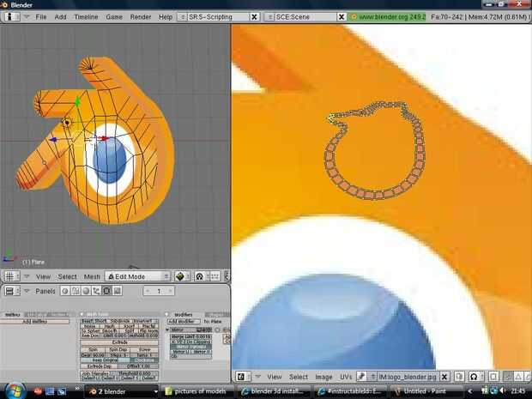Screen dimensions: 532x399
Task: Open the Mesh menu in 3D header
Action: coord(92,277)
